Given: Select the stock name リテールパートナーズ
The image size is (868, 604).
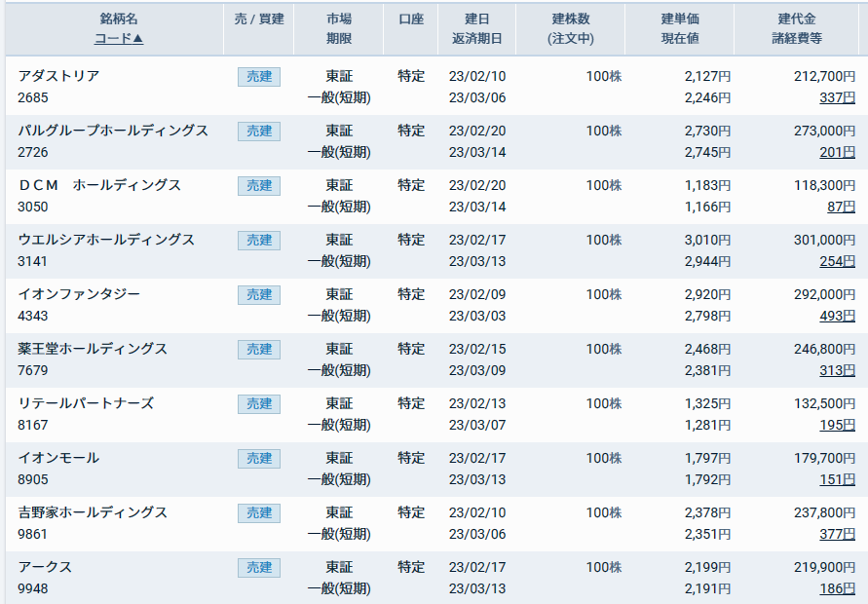Looking at the screenshot, I should 86,403.
